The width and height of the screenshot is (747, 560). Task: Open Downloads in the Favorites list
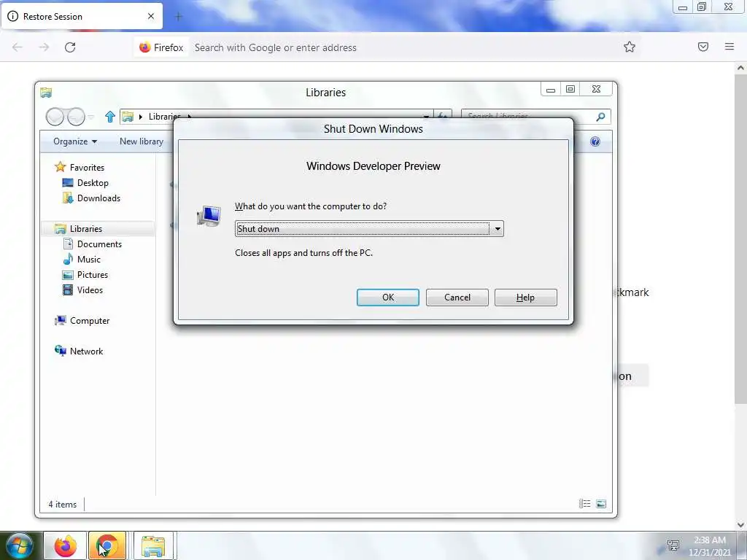[x=91, y=198]
